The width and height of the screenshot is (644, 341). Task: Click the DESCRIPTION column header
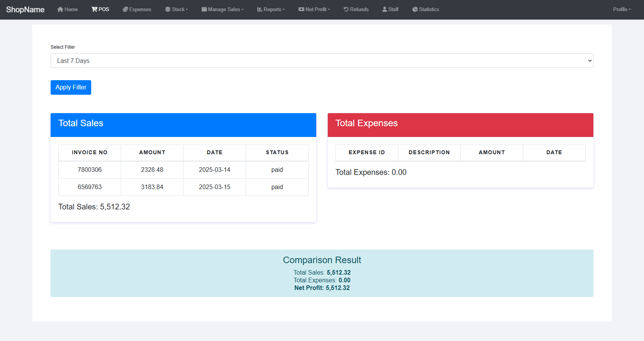(429, 153)
